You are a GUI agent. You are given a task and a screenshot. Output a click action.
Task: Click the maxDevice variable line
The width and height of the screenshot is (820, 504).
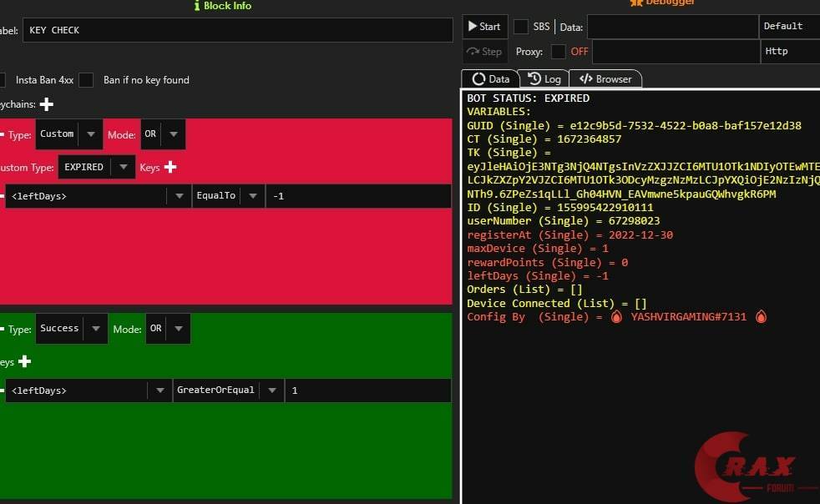click(538, 249)
